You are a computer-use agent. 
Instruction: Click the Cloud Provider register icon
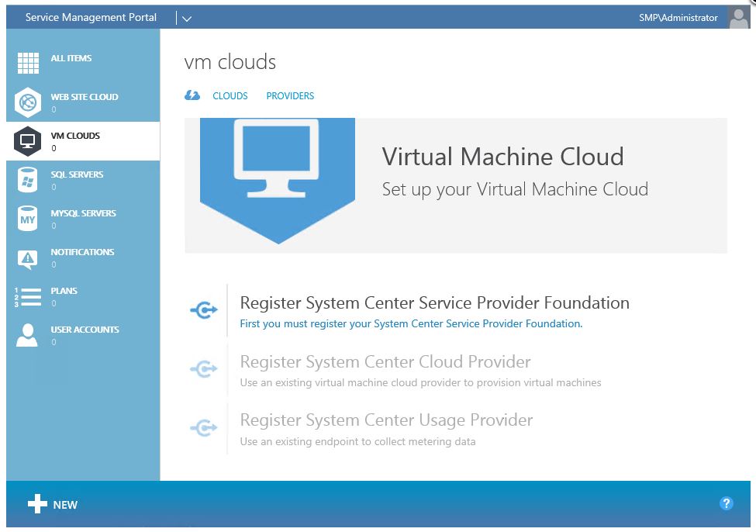(204, 369)
